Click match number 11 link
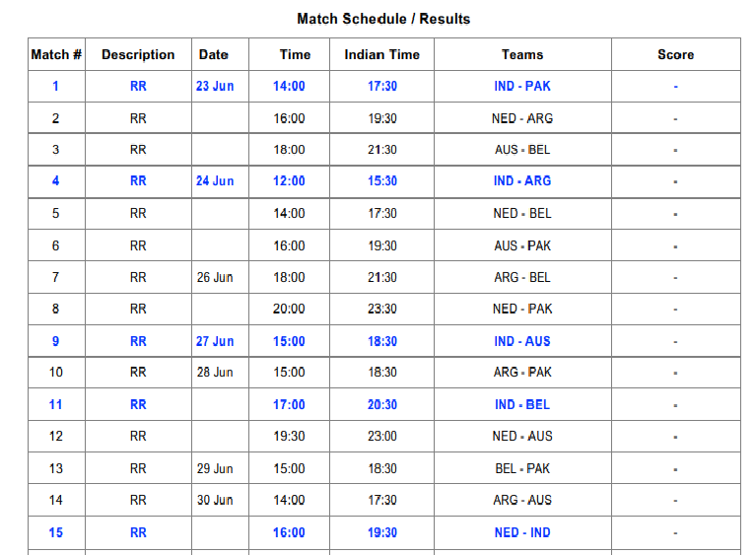The height and width of the screenshot is (555, 756). (55, 404)
